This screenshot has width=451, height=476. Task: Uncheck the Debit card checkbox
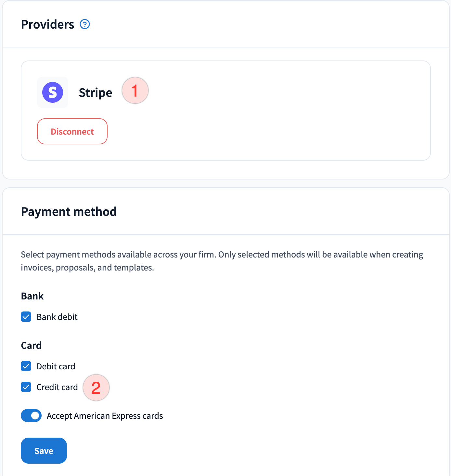click(x=26, y=366)
